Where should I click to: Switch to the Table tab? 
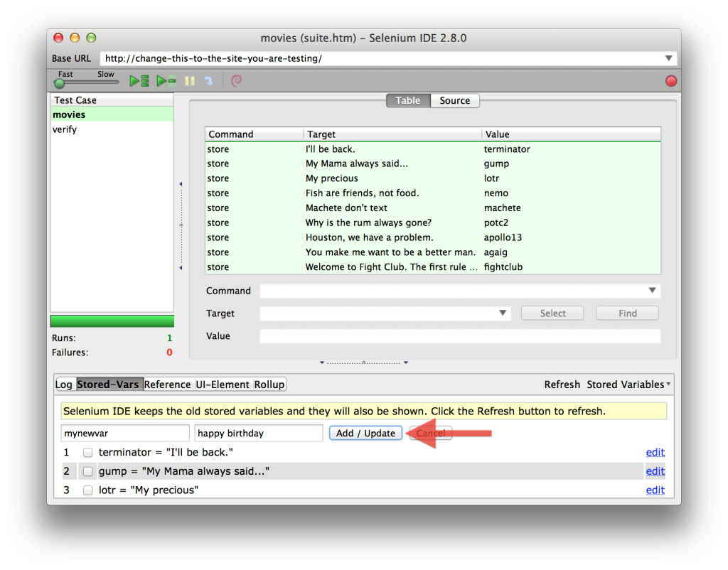point(408,101)
